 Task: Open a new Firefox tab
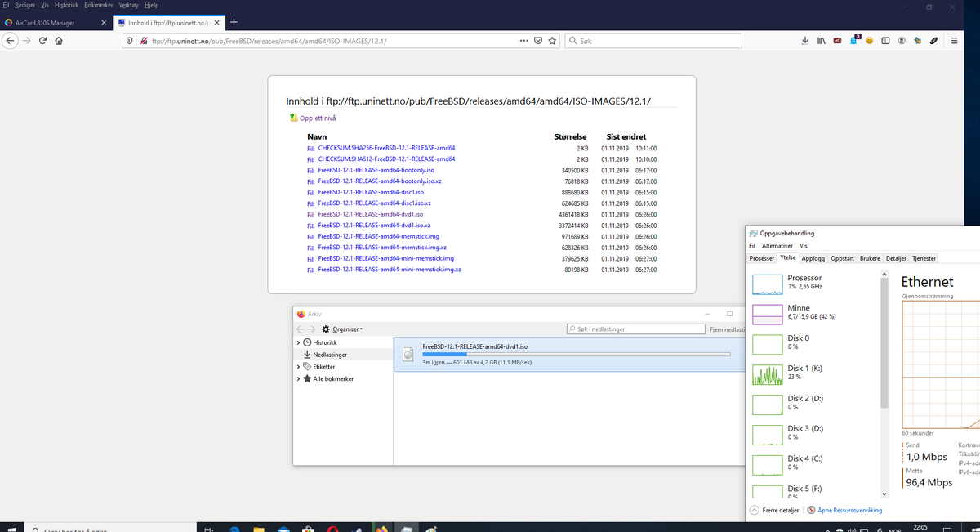[x=234, y=22]
